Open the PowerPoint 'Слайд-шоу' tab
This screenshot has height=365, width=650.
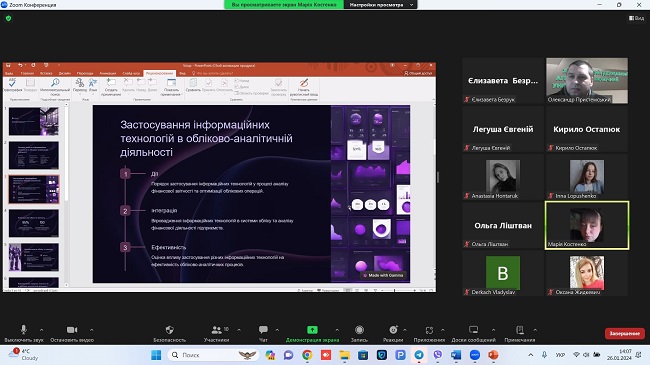(x=131, y=73)
